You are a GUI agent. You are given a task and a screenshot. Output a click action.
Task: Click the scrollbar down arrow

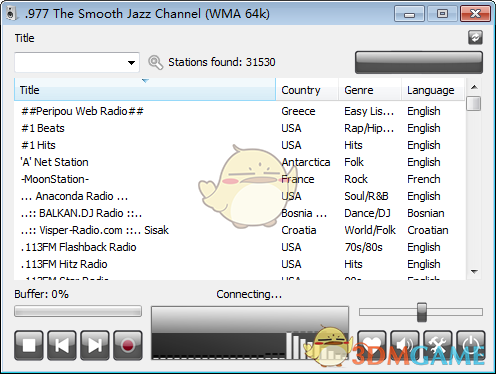pos(474,272)
